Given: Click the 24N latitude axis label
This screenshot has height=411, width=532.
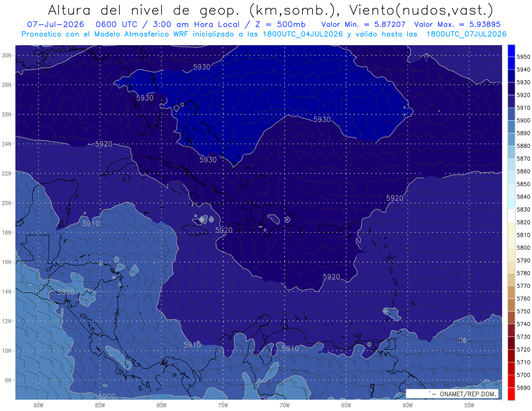Looking at the screenshot, I should coord(7,144).
